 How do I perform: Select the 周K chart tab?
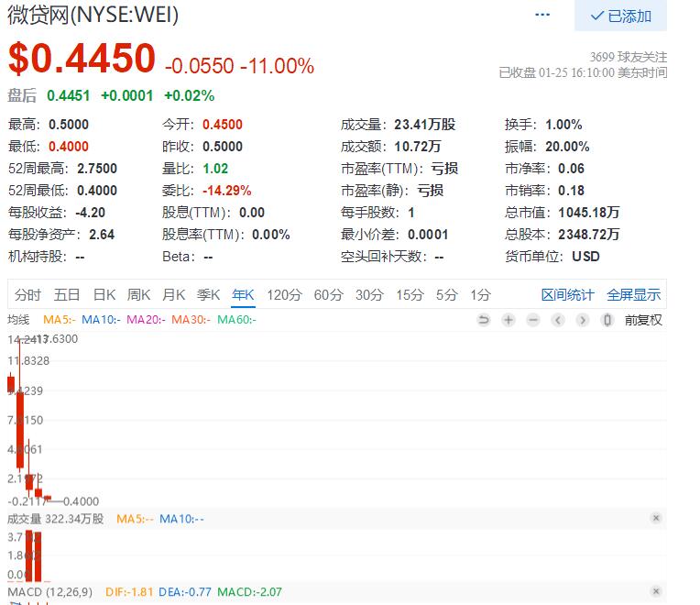pyautogui.click(x=139, y=294)
